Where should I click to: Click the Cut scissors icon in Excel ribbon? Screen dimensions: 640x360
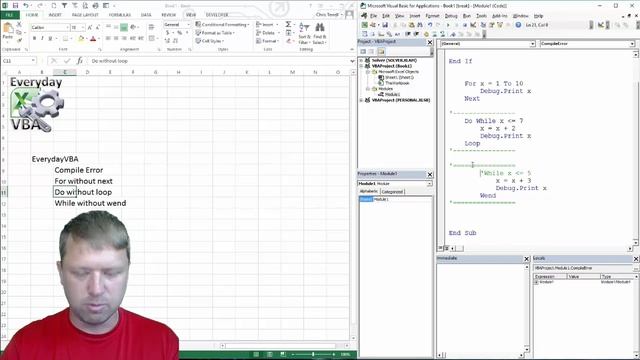(19, 25)
